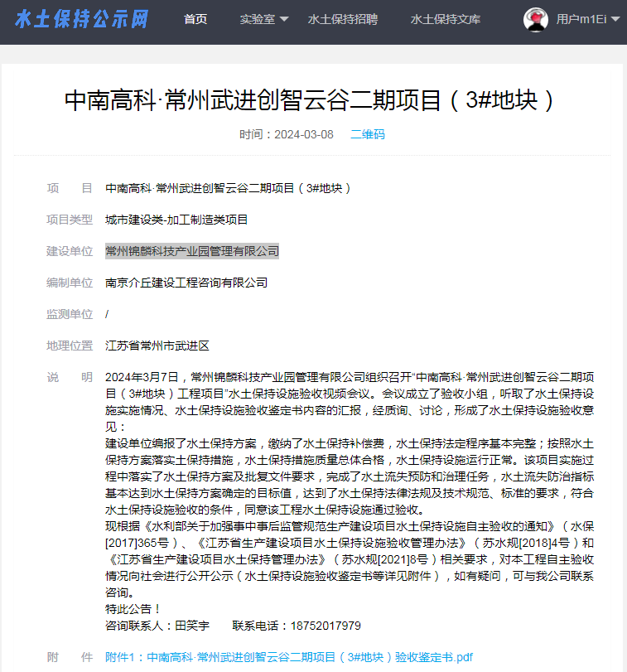
Task: Click the slash value beside 监测单位
Action: pyautogui.click(x=107, y=314)
